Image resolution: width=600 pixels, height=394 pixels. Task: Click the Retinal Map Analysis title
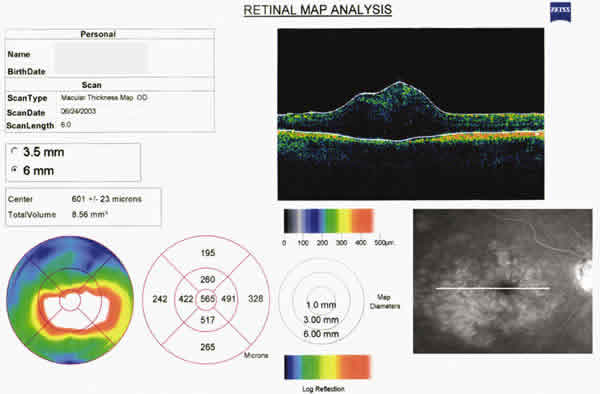(318, 10)
